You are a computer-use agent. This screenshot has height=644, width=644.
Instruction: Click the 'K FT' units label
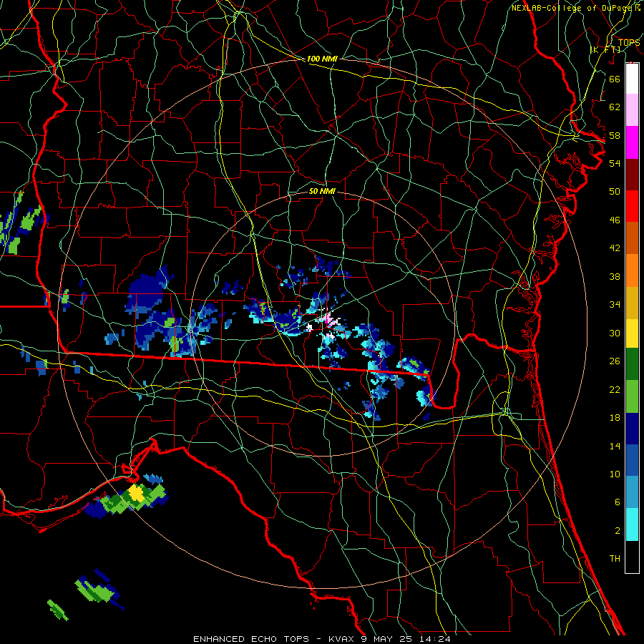605,49
